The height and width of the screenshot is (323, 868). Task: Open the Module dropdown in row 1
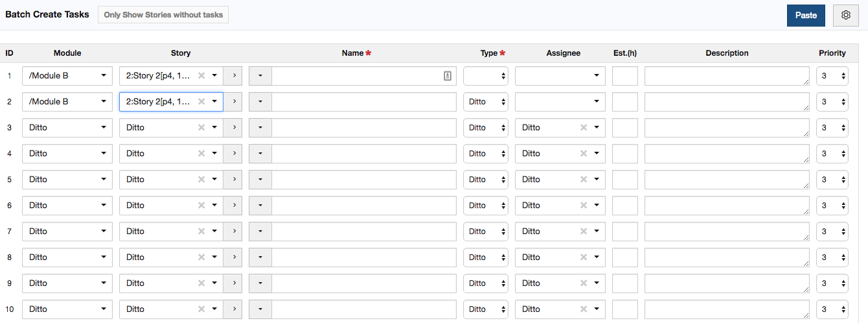[67, 75]
